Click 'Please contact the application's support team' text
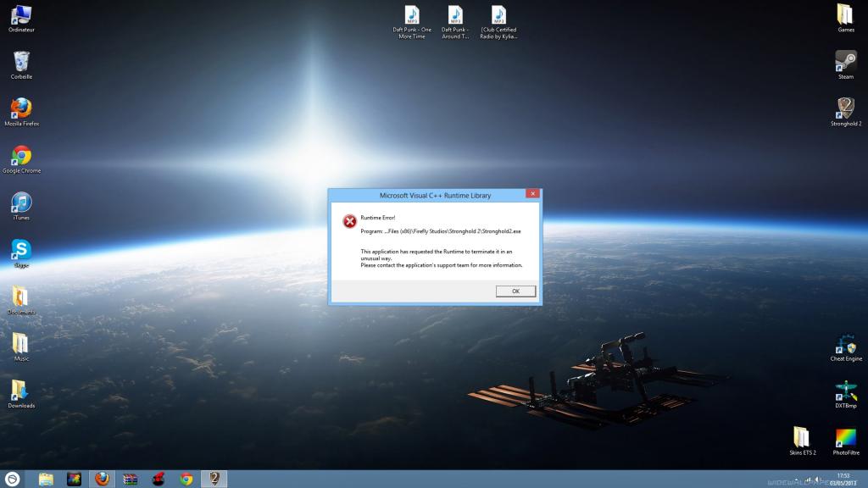Screen dimensions: 868x488 click(441, 265)
